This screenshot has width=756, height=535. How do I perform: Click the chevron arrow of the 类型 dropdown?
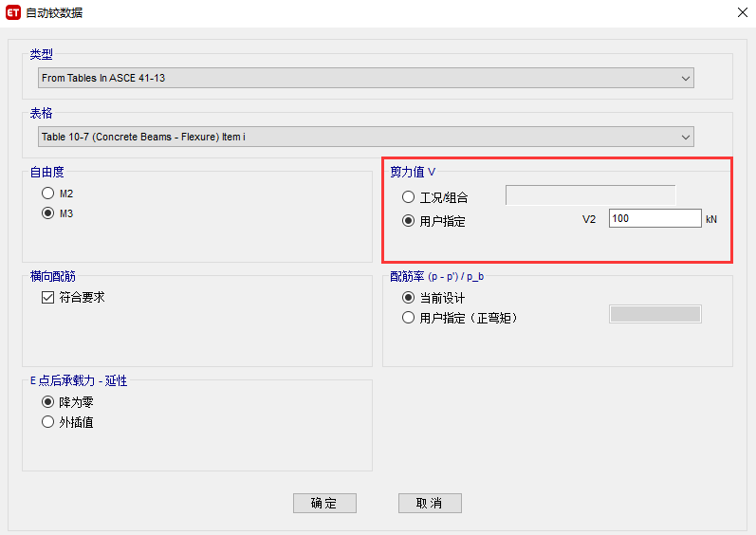click(685, 78)
